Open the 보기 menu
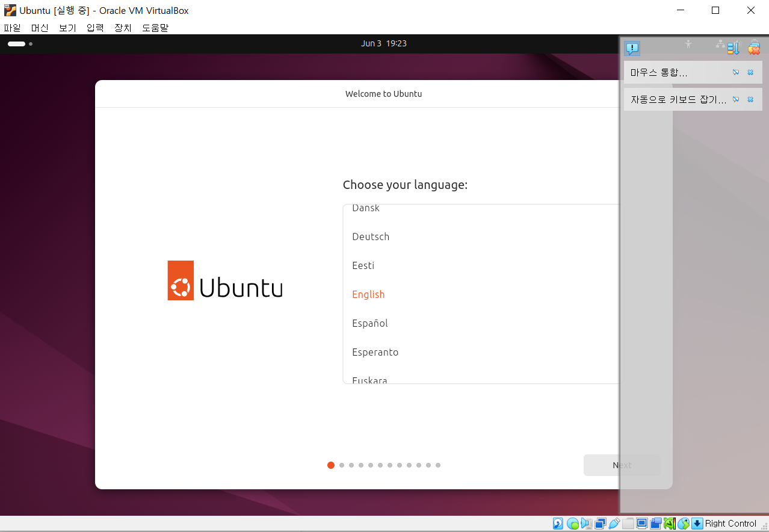769x532 pixels. click(67, 28)
